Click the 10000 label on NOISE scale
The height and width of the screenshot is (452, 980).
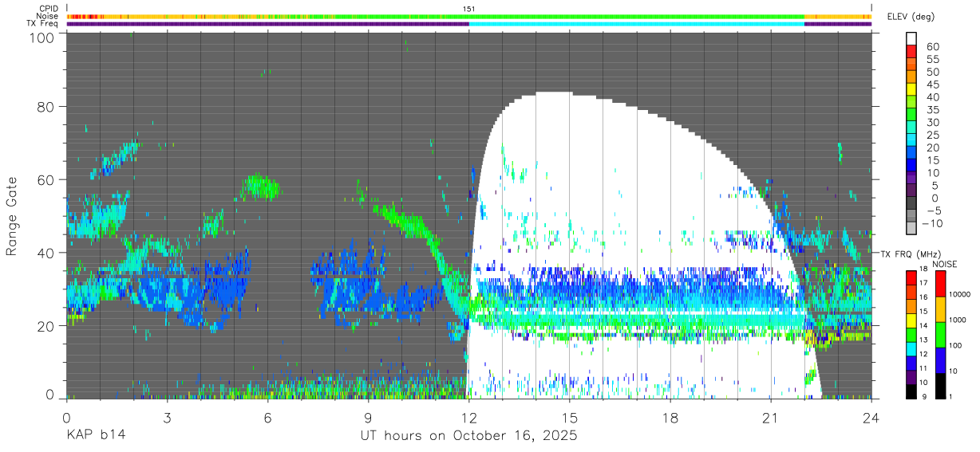pyautogui.click(x=962, y=294)
